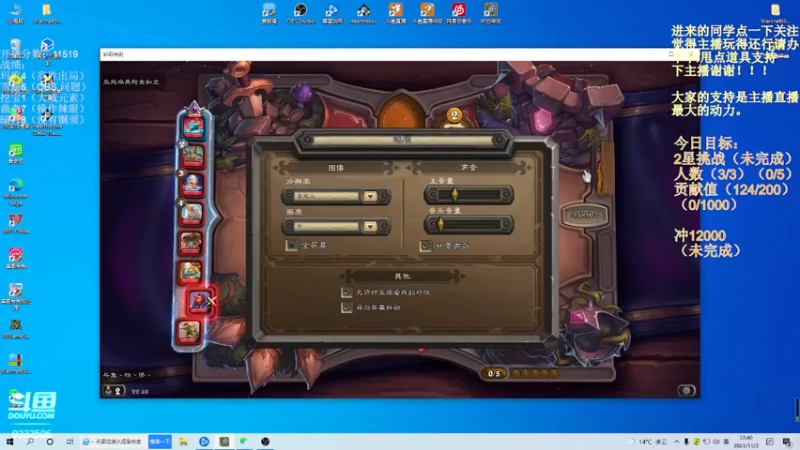Toggle the 全屏幕 fullscreen checkbox
The image size is (800, 450).
(292, 245)
